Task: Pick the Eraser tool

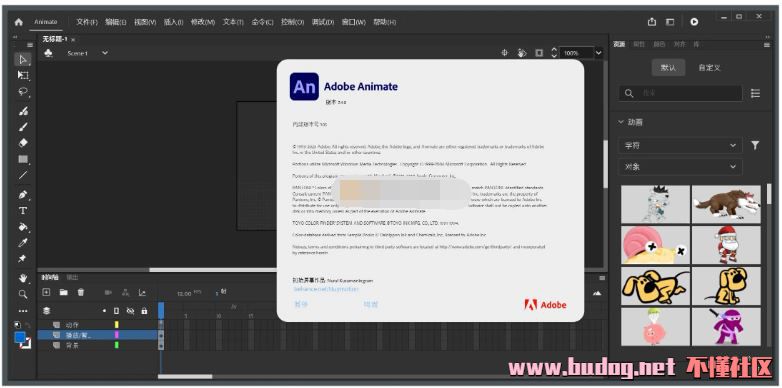Action: pos(23,143)
